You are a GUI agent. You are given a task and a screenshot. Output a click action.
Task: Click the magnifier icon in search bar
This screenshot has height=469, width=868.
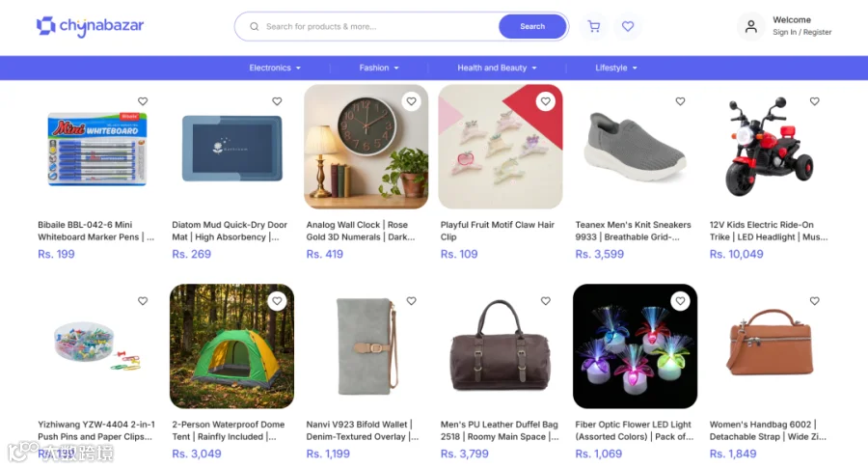254,27
